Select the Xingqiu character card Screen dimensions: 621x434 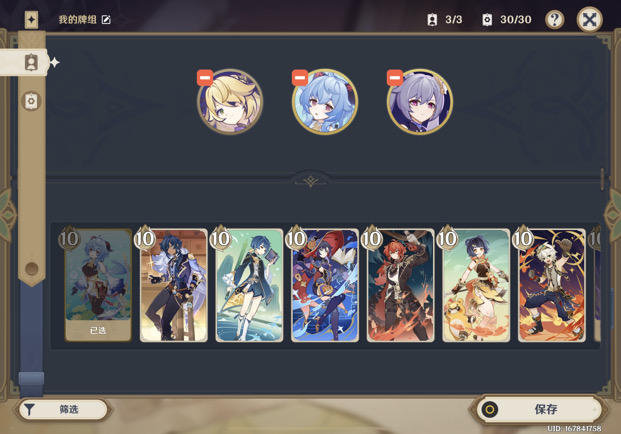point(249,285)
